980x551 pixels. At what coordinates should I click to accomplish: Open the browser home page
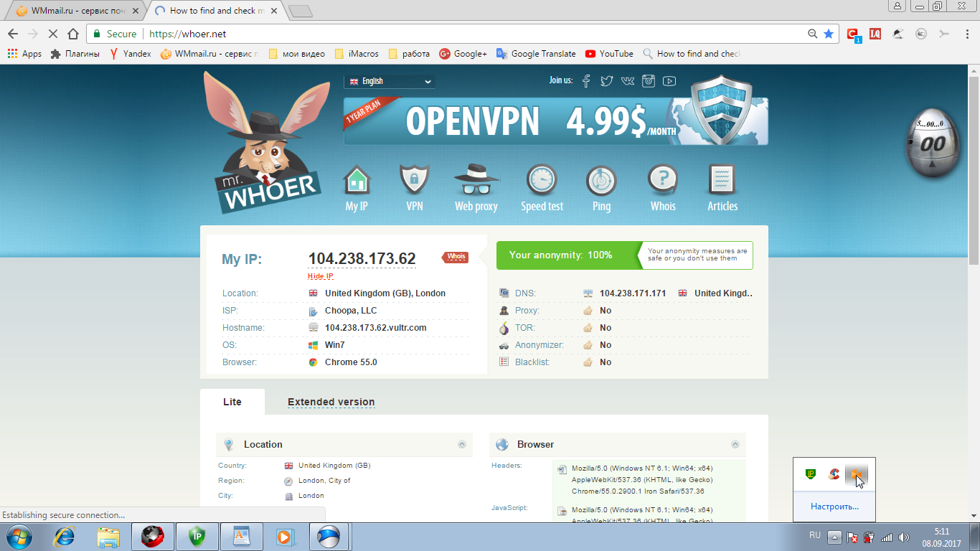pos(72,34)
